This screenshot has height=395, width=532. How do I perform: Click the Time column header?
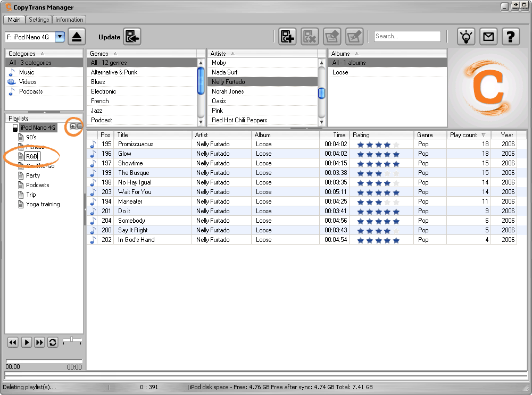335,135
